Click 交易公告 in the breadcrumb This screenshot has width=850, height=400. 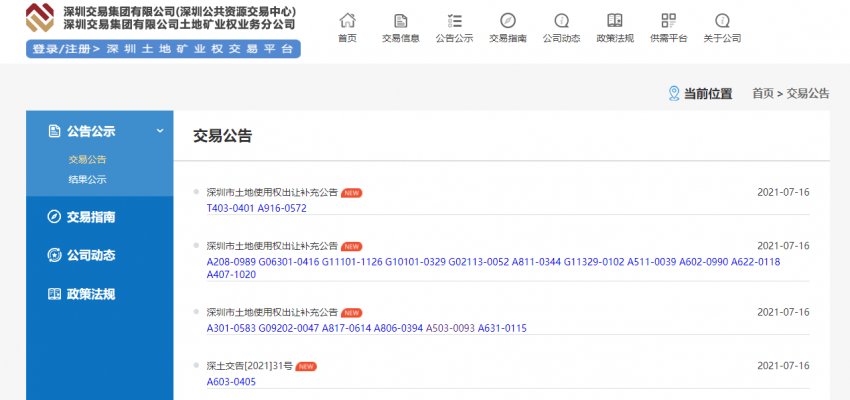pyautogui.click(x=808, y=93)
